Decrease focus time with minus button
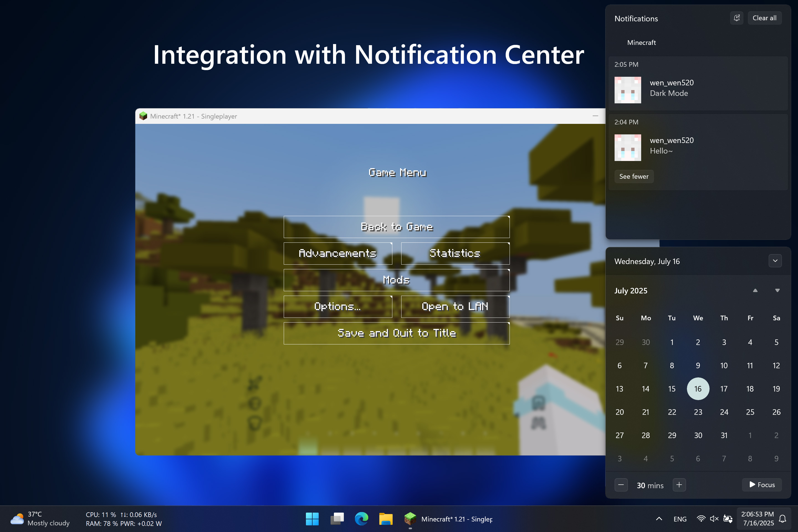This screenshot has height=532, width=798. (621, 485)
